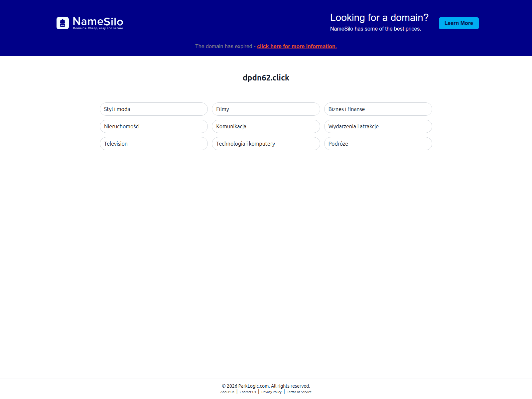Click the NameSilo brand name text
Viewport: 532px width, 399px height.
(x=98, y=22)
